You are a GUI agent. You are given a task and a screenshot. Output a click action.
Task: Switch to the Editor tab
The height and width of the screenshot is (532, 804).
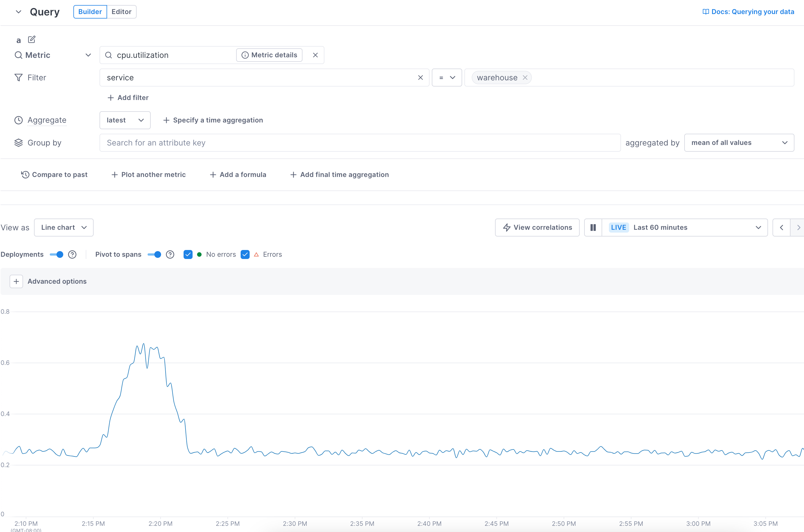(x=121, y=12)
